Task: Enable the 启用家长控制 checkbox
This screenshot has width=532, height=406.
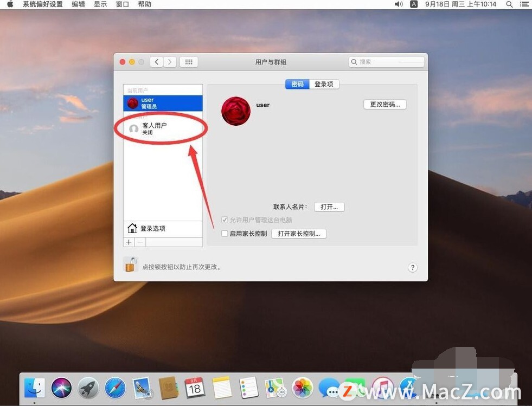Action: (225, 234)
